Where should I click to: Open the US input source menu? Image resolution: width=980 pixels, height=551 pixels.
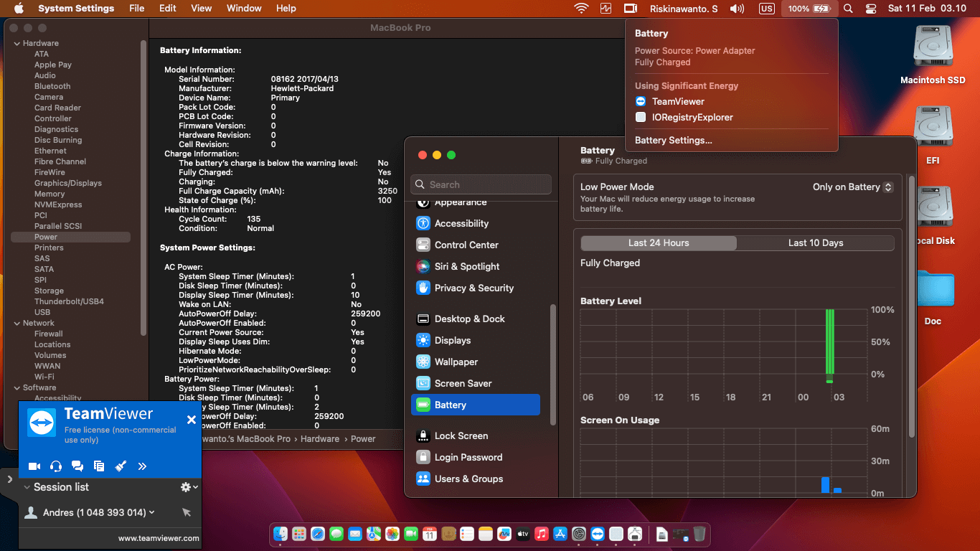[x=767, y=9]
